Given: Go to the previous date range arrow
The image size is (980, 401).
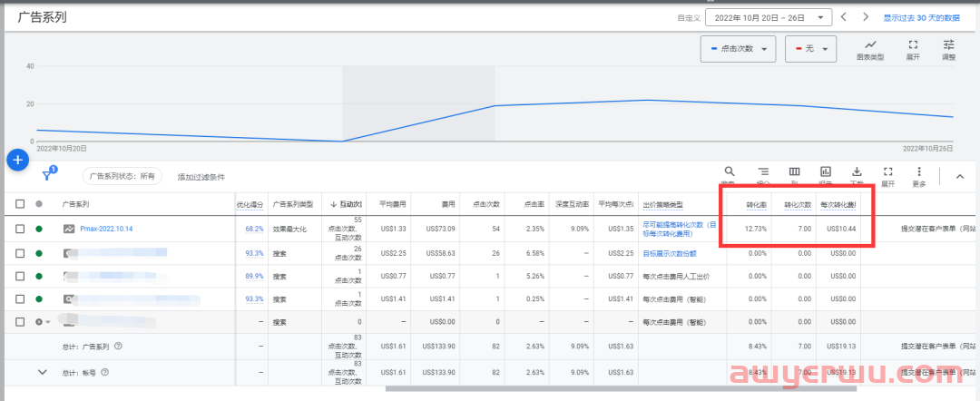Looking at the screenshot, I should tap(844, 17).
